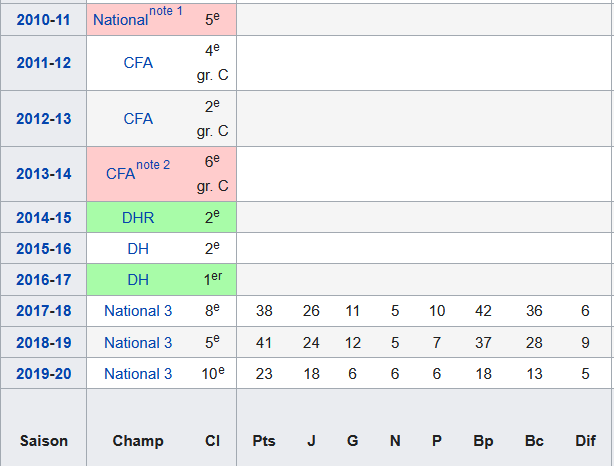614x466 pixels.
Task: Open the DHR championship link
Action: point(138,217)
